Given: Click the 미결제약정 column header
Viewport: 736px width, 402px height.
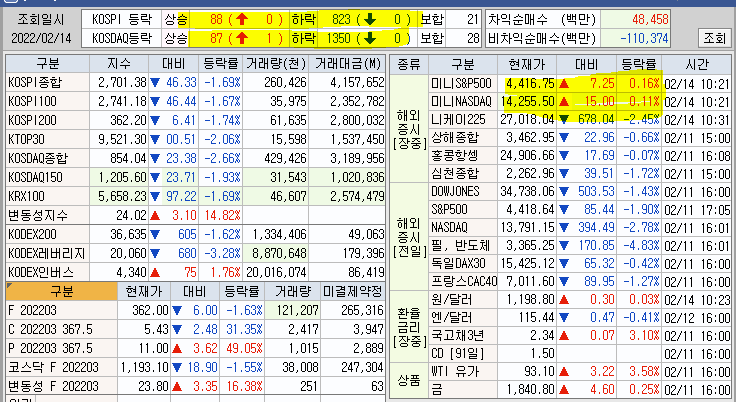Looking at the screenshot, I should click(x=353, y=292).
